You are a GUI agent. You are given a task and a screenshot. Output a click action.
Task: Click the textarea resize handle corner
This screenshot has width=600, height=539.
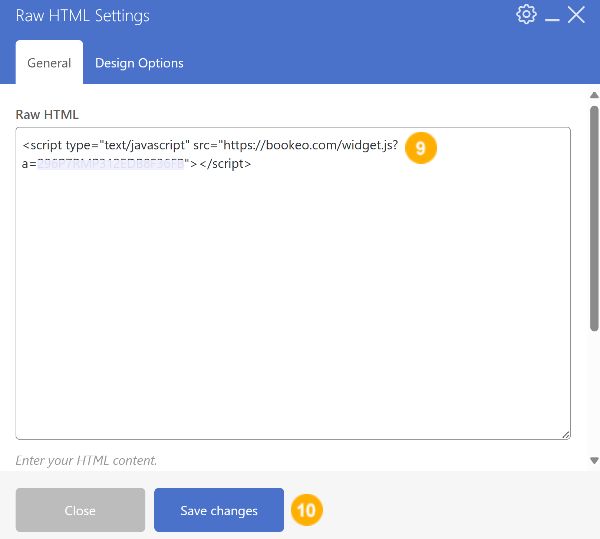[566, 435]
